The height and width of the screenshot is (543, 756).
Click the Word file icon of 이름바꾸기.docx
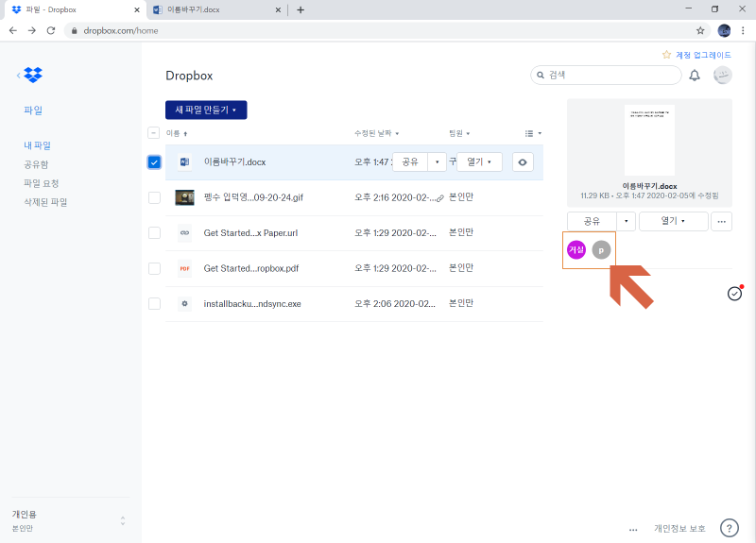pyautogui.click(x=184, y=161)
